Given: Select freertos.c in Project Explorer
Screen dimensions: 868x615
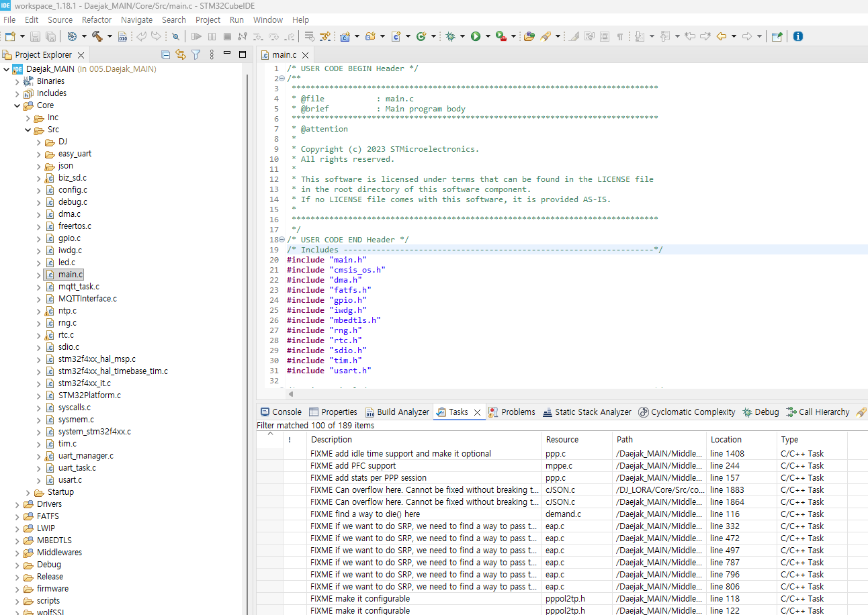Looking at the screenshot, I should click(x=75, y=226).
